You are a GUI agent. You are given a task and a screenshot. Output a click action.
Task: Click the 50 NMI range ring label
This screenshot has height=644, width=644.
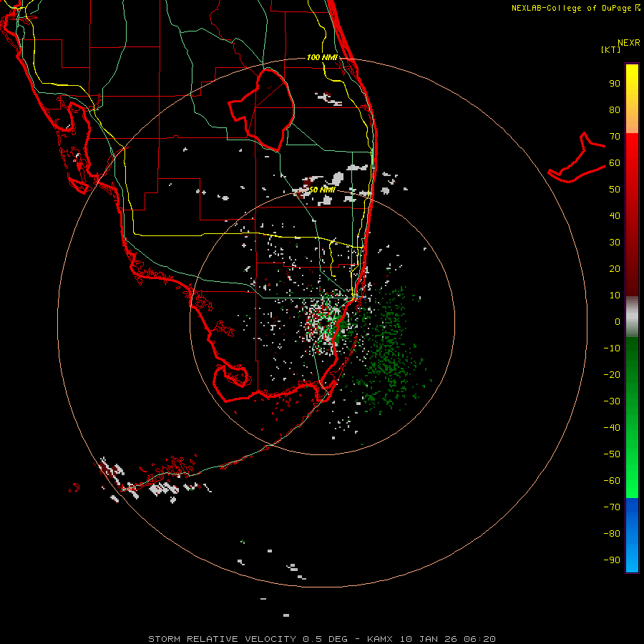322,190
